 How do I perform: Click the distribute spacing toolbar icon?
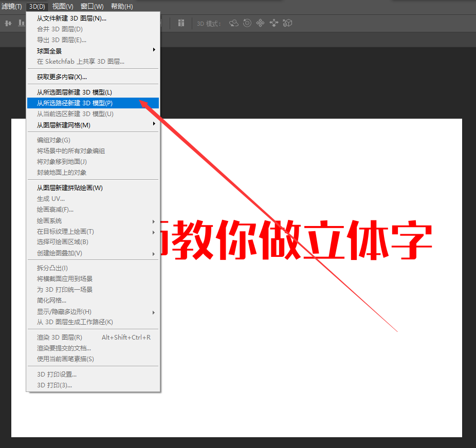[181, 23]
